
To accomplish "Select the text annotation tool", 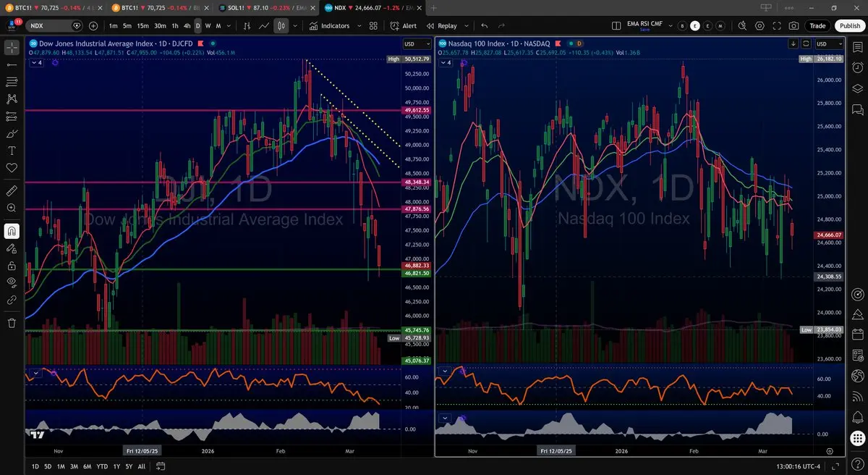I will coord(12,151).
